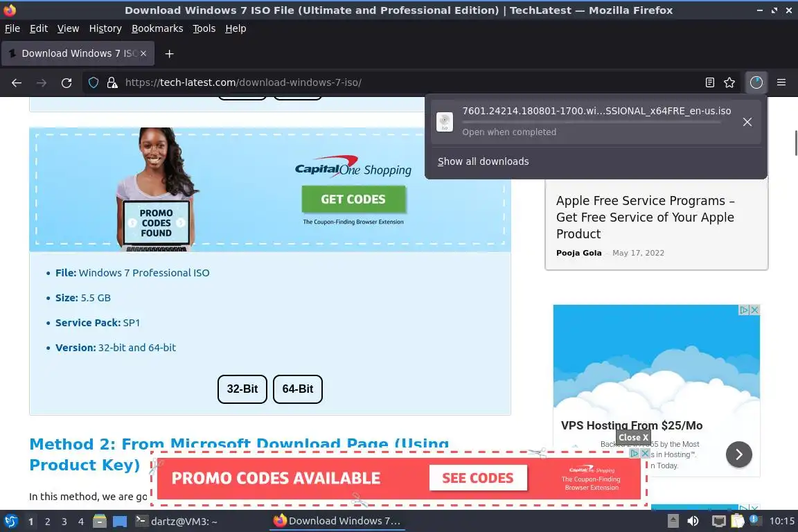Screen dimensions: 798x532
Task: Click removable media eject tray icon
Action: pyautogui.click(x=673, y=521)
